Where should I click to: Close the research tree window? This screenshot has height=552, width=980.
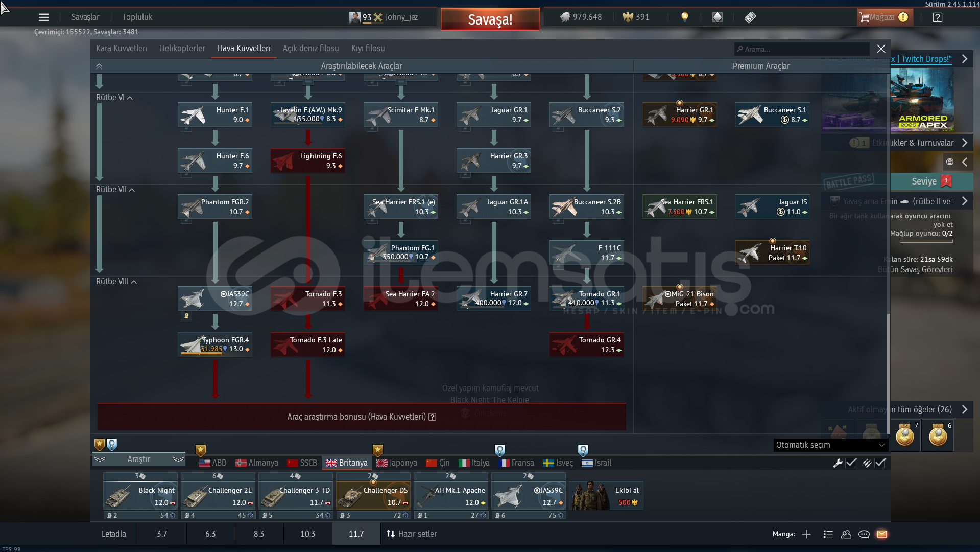click(881, 49)
